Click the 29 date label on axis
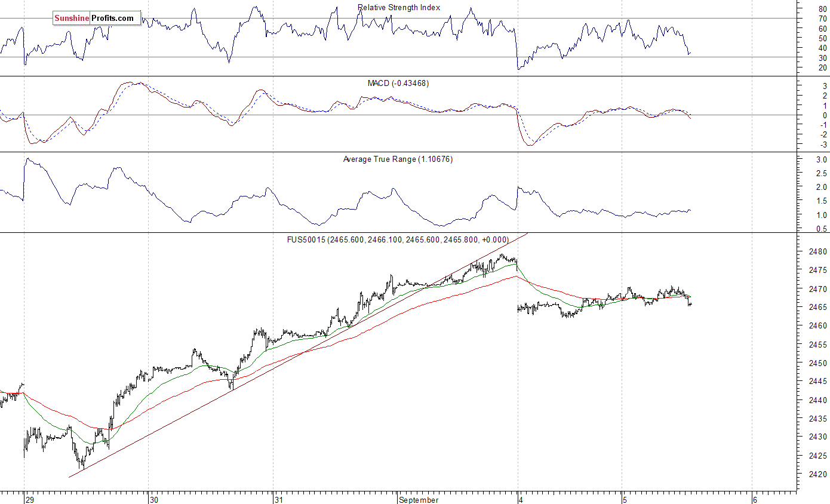The image size is (830, 504). tap(30, 499)
